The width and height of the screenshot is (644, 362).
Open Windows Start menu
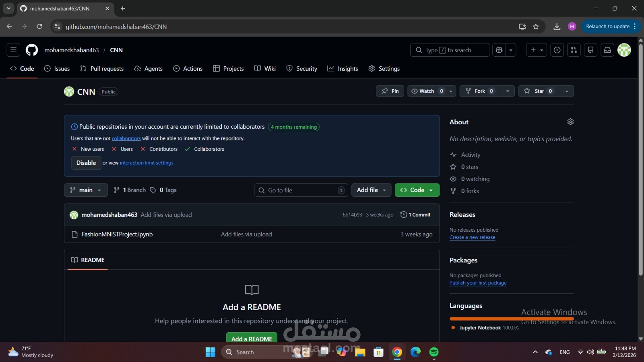211,352
